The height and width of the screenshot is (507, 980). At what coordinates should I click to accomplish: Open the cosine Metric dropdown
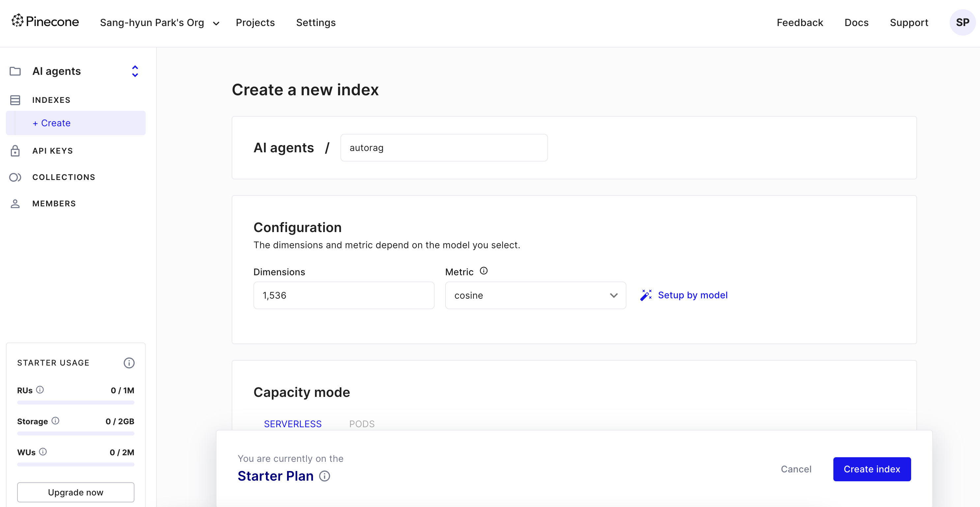[535, 295]
